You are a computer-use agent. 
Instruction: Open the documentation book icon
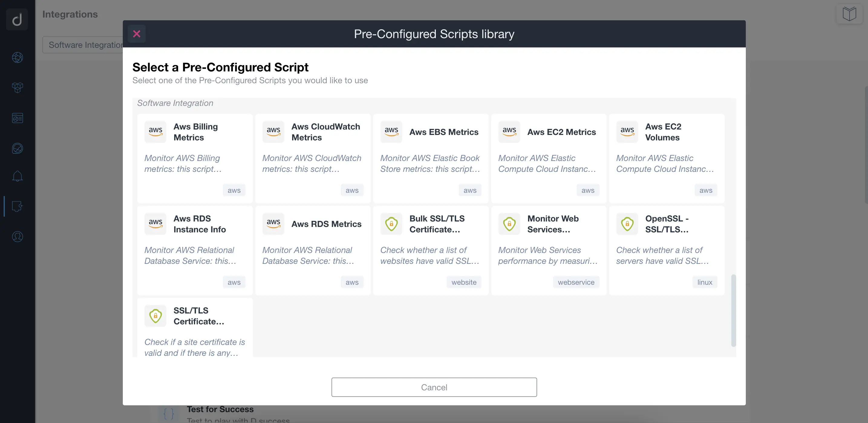coord(849,14)
